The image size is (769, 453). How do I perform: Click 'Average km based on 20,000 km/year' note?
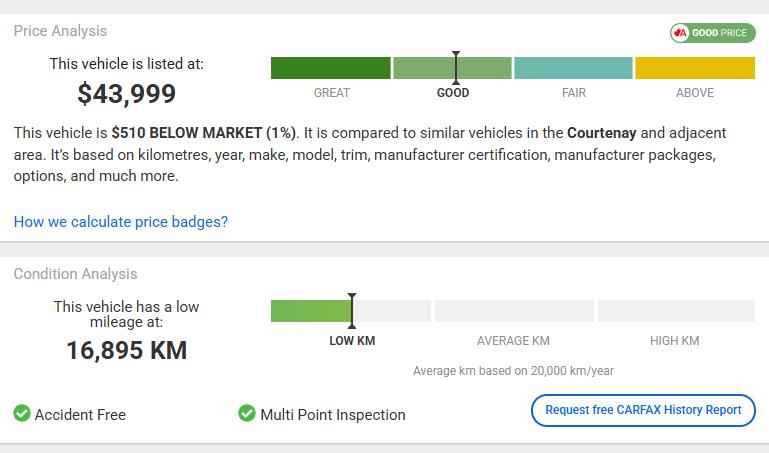click(x=513, y=371)
